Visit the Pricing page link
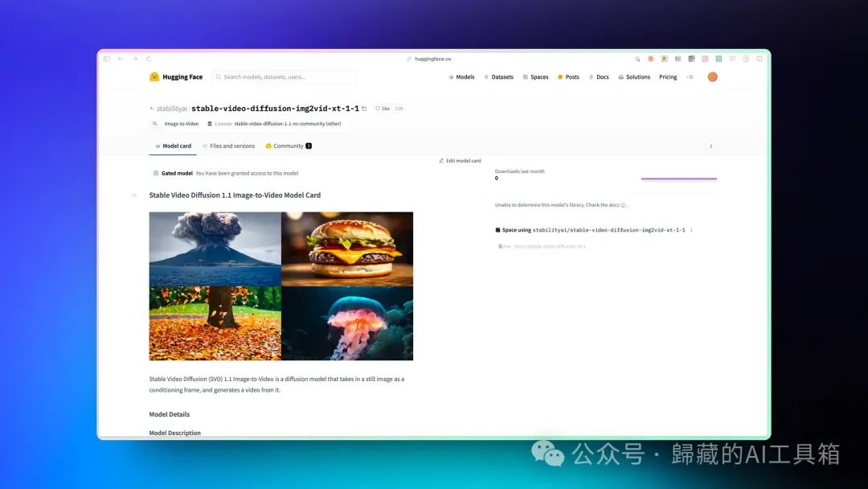868x489 pixels. [668, 77]
